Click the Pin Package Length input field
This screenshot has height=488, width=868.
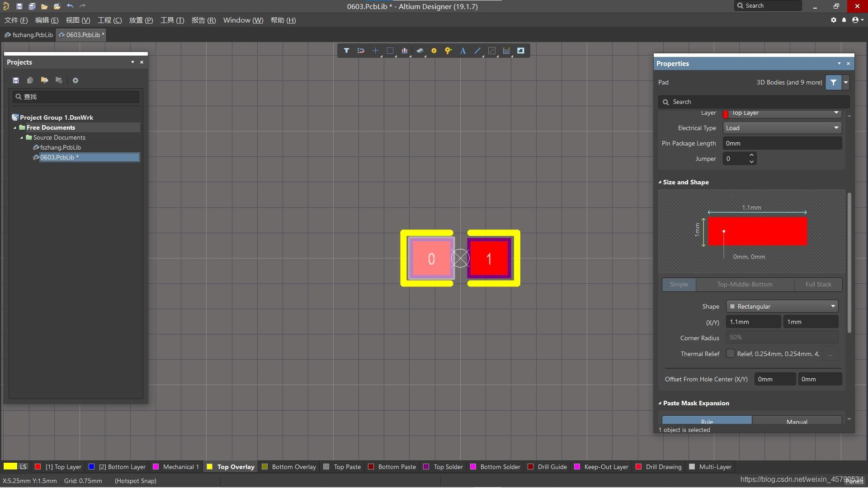(782, 143)
